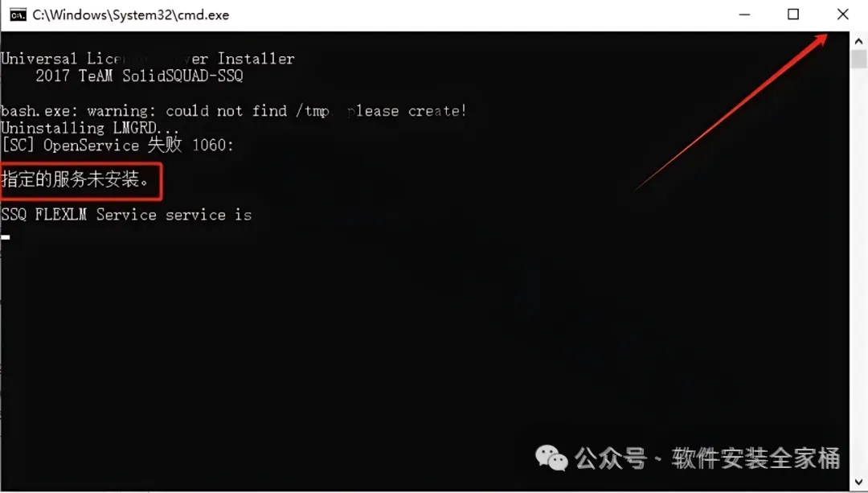Maximize the command prompt window
This screenshot has height=493, width=868.
(x=793, y=14)
